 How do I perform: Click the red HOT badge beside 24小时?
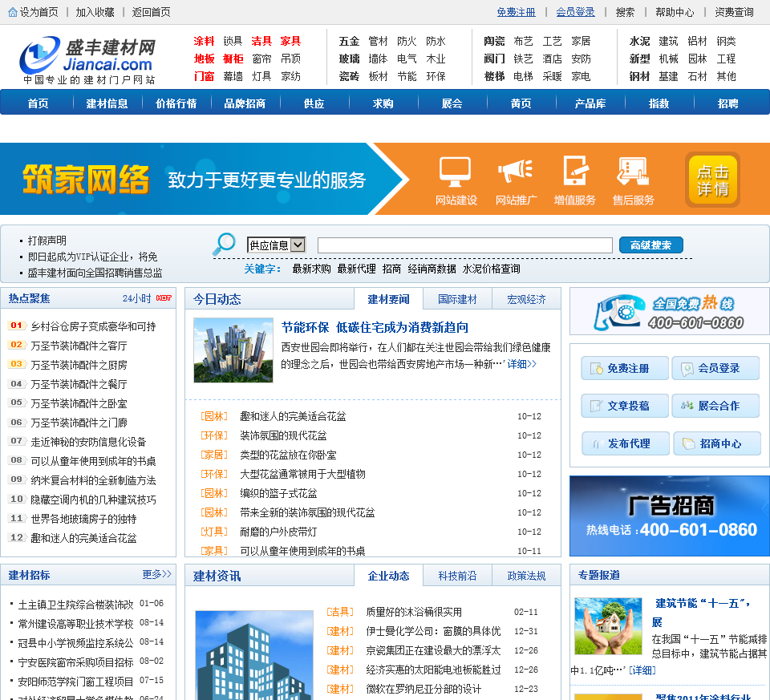[x=164, y=298]
